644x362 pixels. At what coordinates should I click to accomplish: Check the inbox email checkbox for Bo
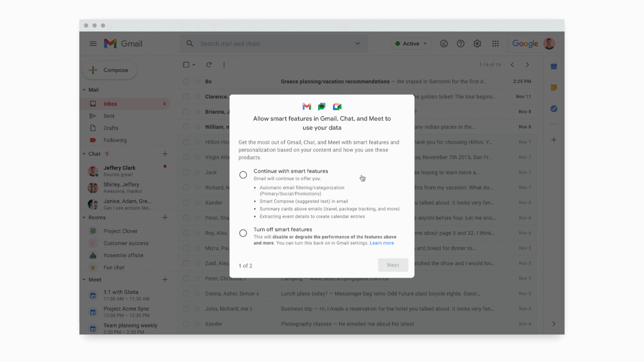pyautogui.click(x=186, y=81)
